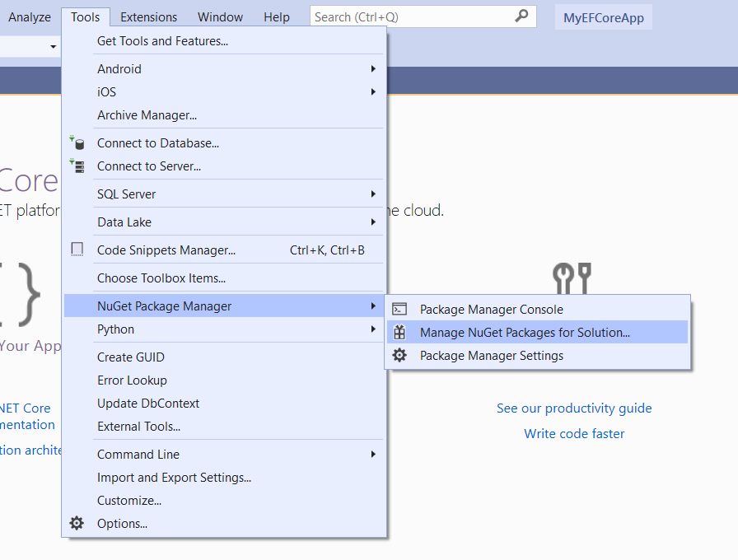Open Package Manager Console
Screen dimensions: 738x560
(538, 309)
